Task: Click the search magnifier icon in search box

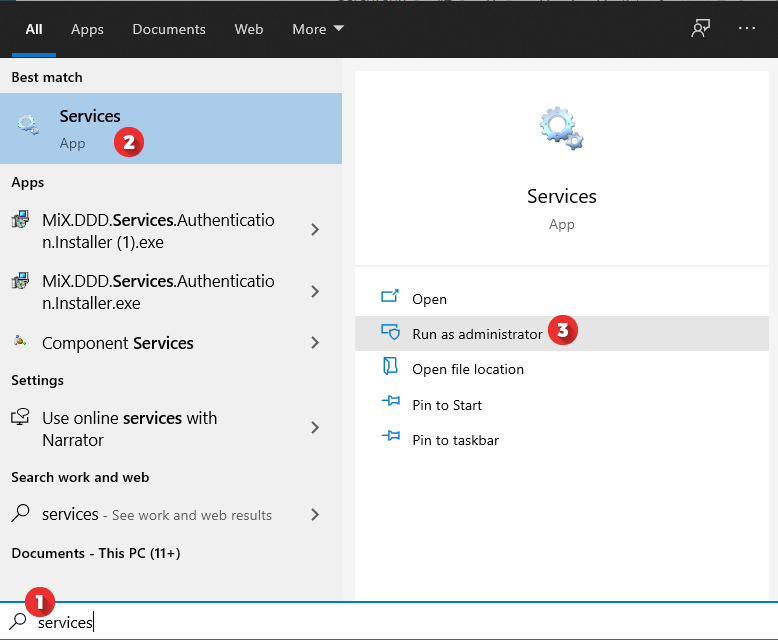Action: pos(18,621)
